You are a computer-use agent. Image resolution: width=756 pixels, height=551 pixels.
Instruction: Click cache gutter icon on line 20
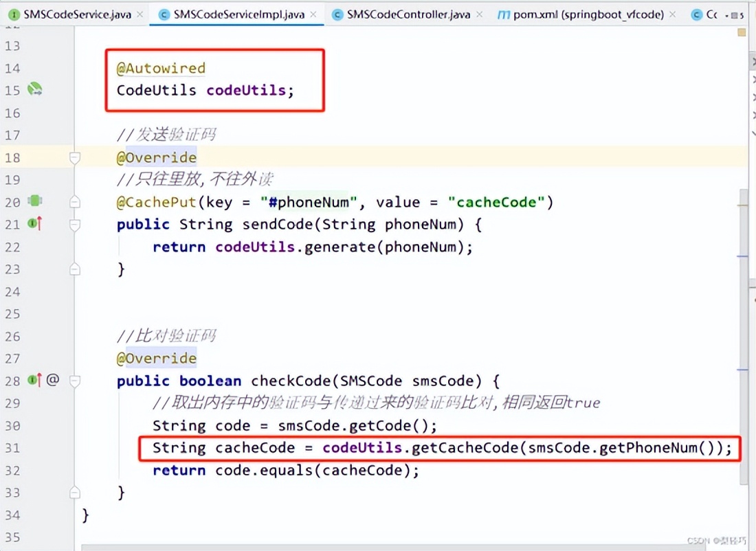[35, 201]
